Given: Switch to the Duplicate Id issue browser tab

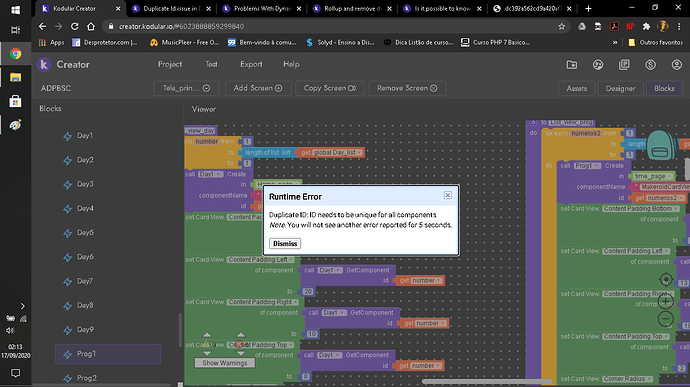Looking at the screenshot, I should [172, 9].
